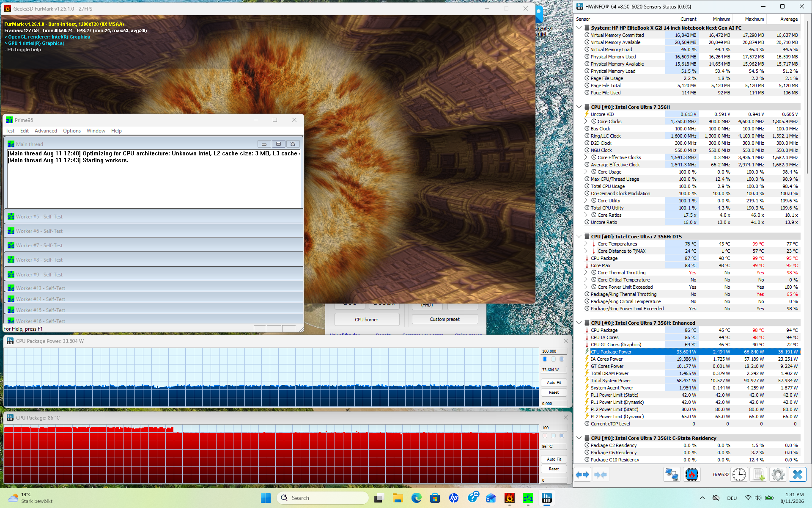Click Reset on the CPU Package temperature graph

554,469
